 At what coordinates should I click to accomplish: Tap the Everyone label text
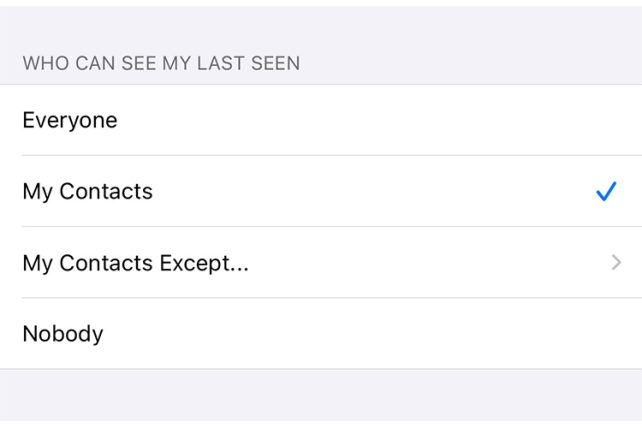[70, 121]
